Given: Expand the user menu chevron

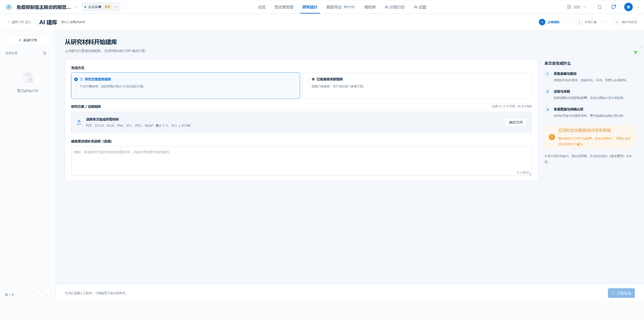Looking at the screenshot, I should tap(638, 7).
